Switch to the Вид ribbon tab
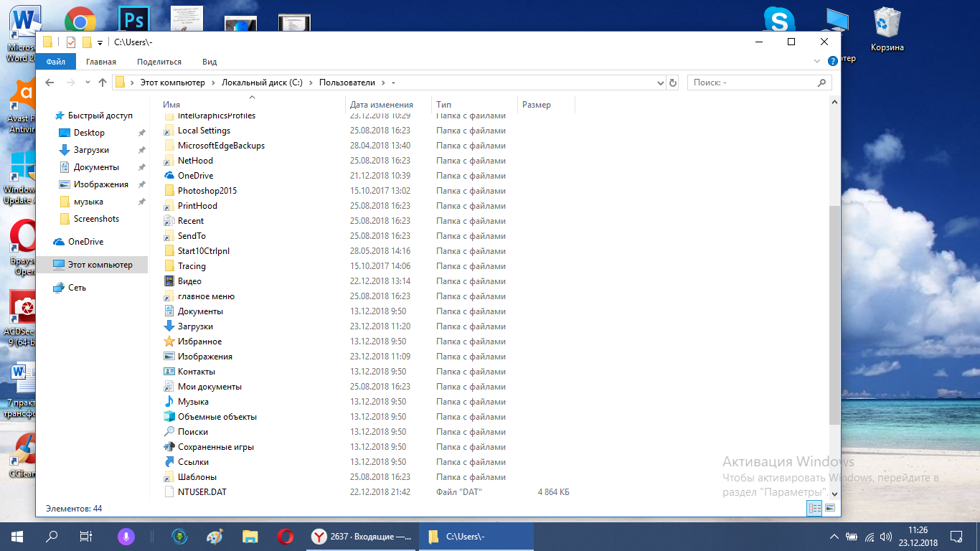Screen dimensions: 980x551 tap(209, 62)
